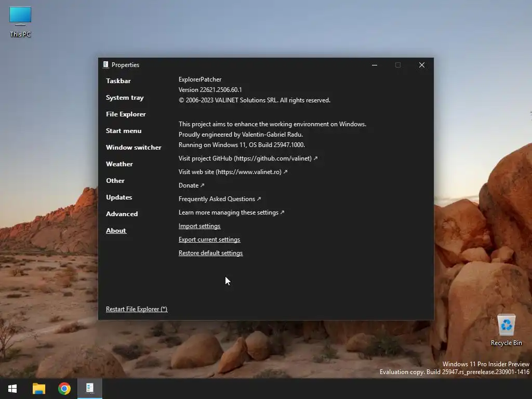Click the VALINET copyright line

(x=255, y=100)
